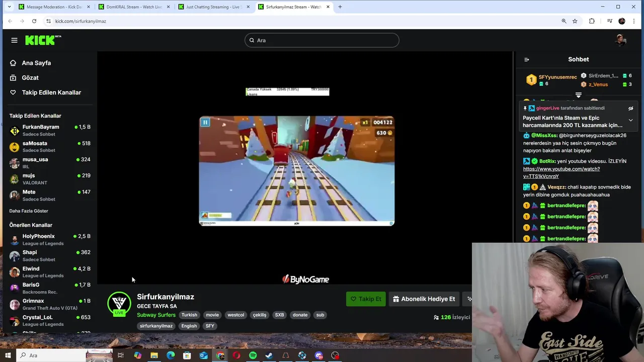Expand the gift leaderboard chevron under SFYyunusemrec
Viewport: 644px width, 362px height.
click(579, 95)
